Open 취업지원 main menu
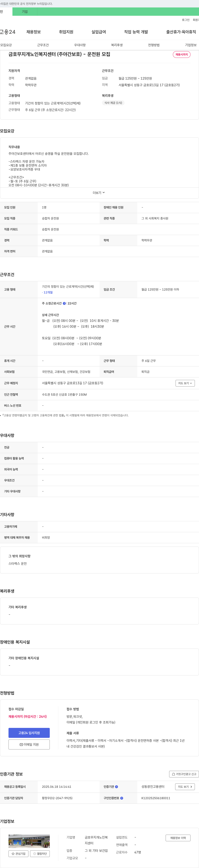The image size is (199, 868). tap(66, 32)
